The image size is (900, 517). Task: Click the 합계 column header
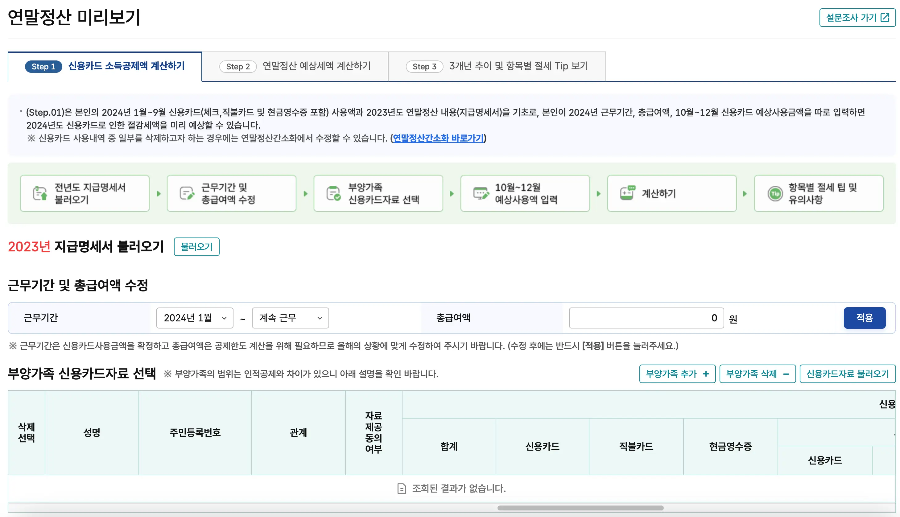449,446
